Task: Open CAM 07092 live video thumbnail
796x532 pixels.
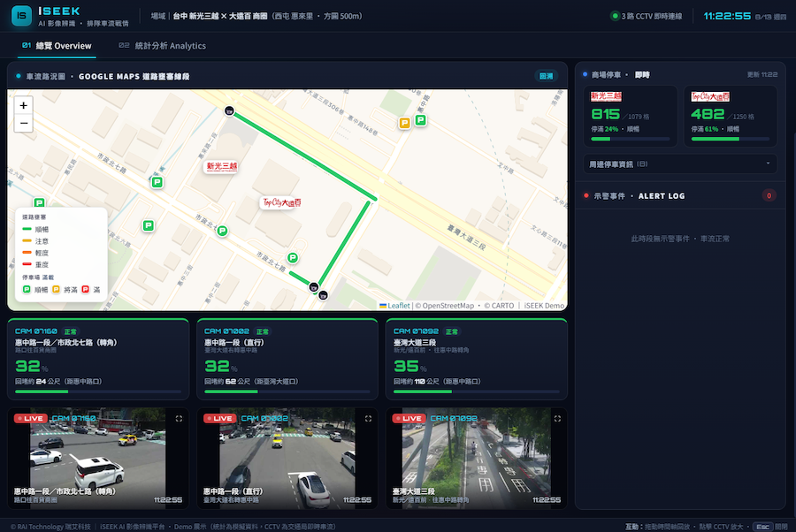Action: (x=476, y=459)
